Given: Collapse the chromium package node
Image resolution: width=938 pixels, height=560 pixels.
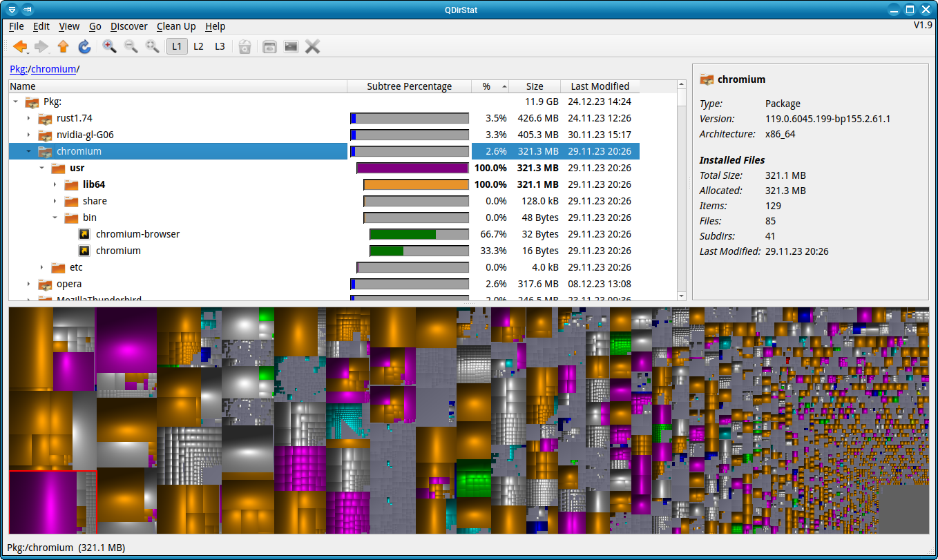Looking at the screenshot, I should pyautogui.click(x=28, y=151).
